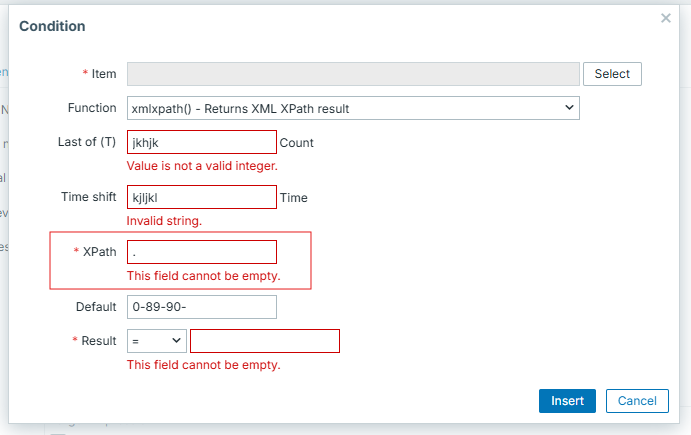This screenshot has width=691, height=435.
Task: Click the Condition dialog title
Action: point(52,26)
